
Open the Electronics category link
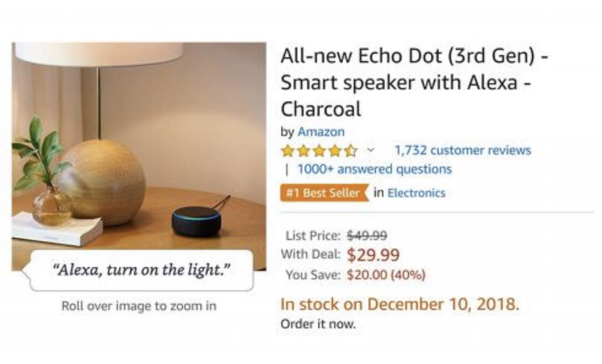click(416, 193)
